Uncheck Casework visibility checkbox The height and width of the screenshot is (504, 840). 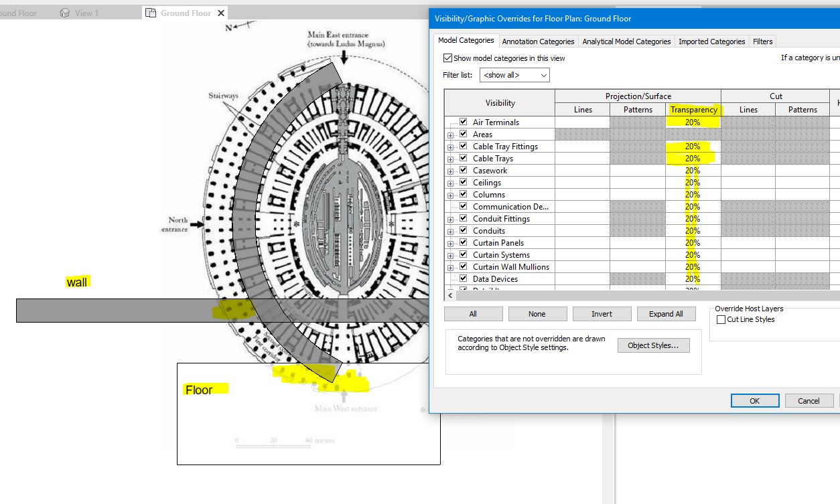pyautogui.click(x=464, y=170)
